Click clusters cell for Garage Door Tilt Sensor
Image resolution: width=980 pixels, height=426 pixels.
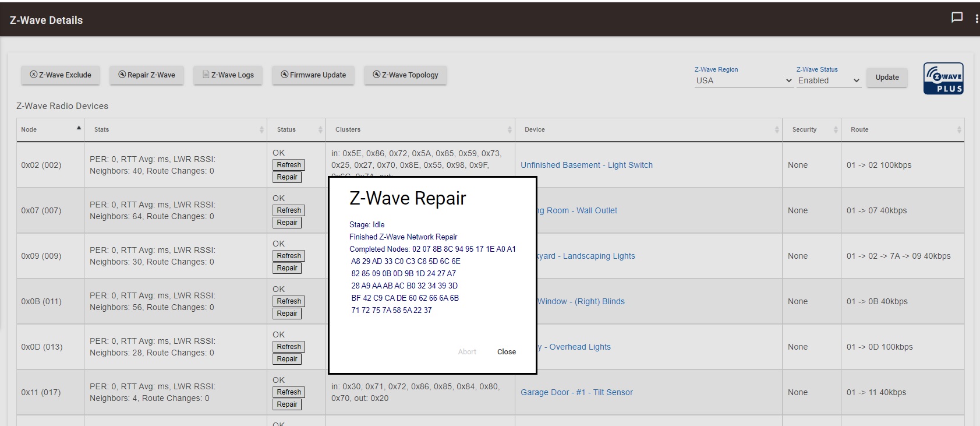tap(420, 392)
